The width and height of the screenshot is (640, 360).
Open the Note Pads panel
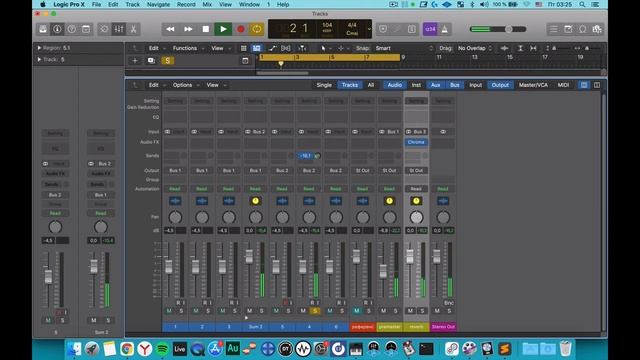pos(568,29)
